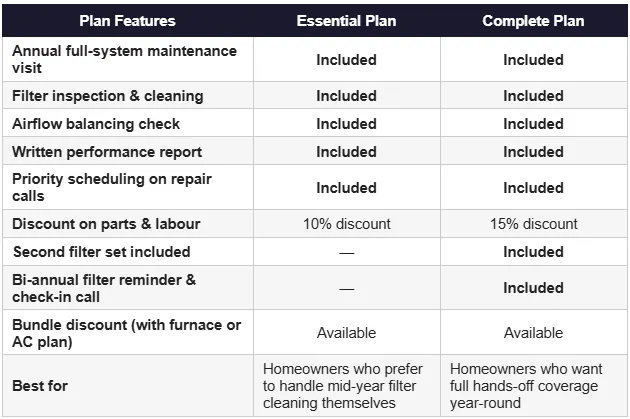Click the Annual full-system maintenance visit row label
The width and height of the screenshot is (630, 419).
[125, 59]
